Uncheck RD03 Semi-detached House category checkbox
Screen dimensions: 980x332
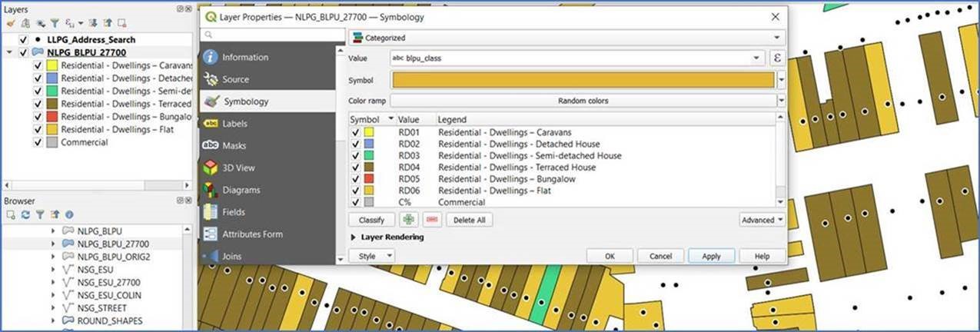pyautogui.click(x=355, y=155)
